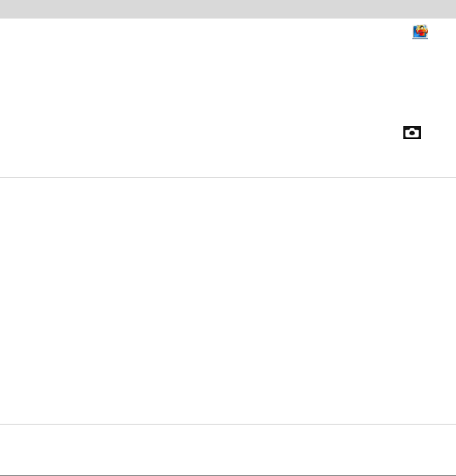Click the empty section between the two dividers

tap(228, 301)
